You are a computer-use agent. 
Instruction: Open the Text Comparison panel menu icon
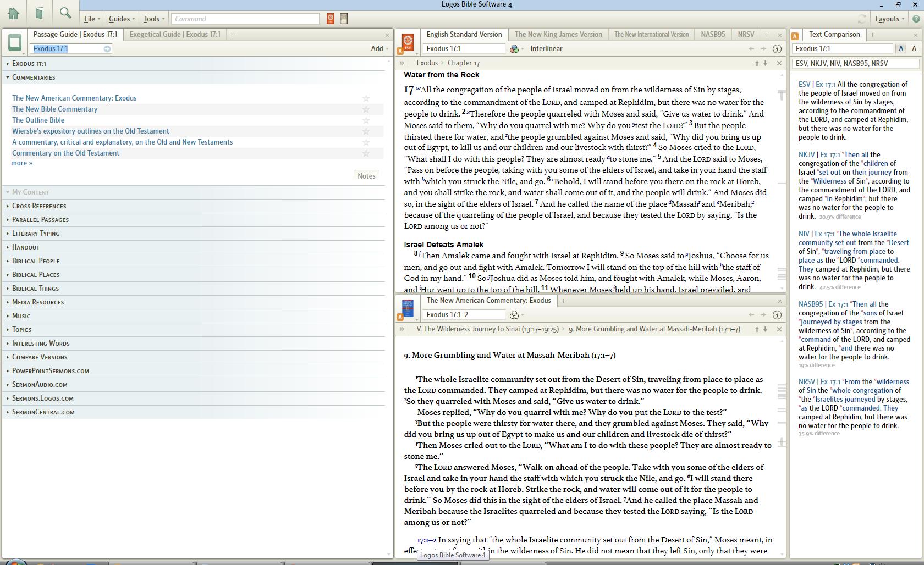click(795, 36)
